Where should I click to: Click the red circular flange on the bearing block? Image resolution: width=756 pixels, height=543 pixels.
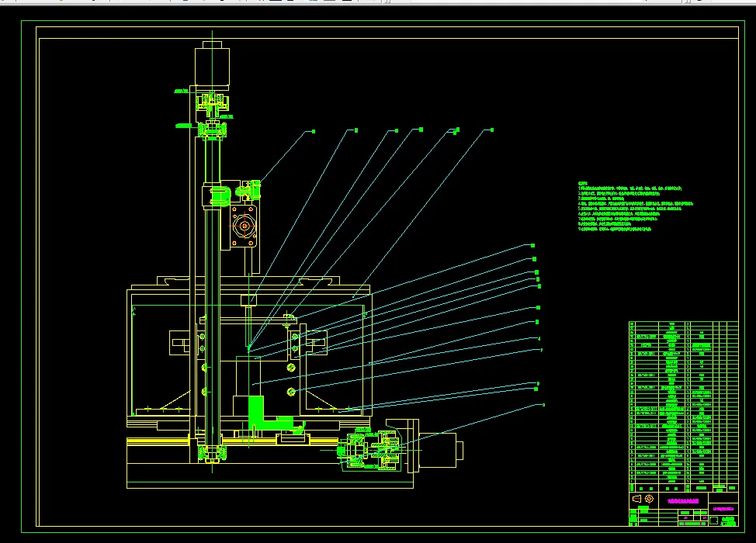click(x=244, y=226)
